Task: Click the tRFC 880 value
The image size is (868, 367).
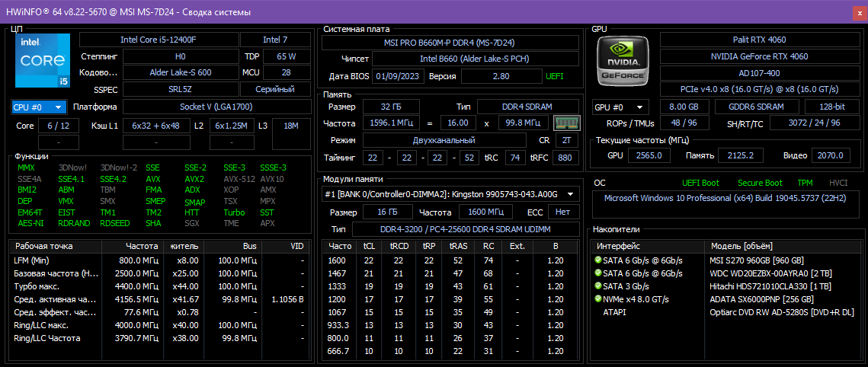Action: (x=565, y=158)
